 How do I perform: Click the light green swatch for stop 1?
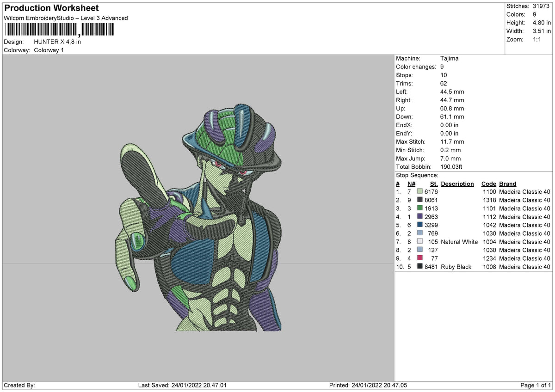(420, 192)
